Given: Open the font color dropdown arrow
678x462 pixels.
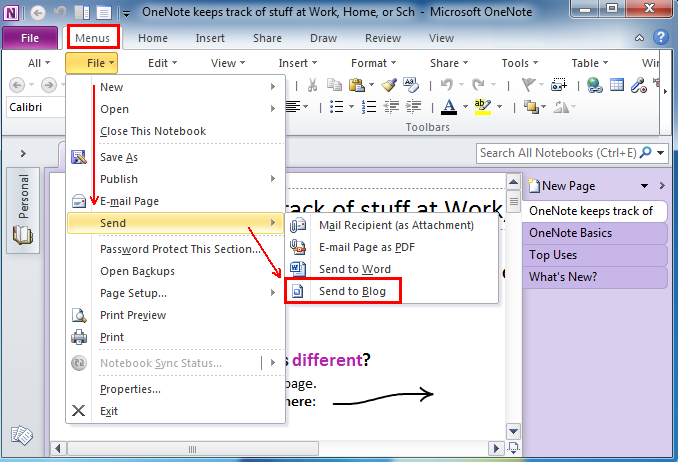Looking at the screenshot, I should [465, 107].
